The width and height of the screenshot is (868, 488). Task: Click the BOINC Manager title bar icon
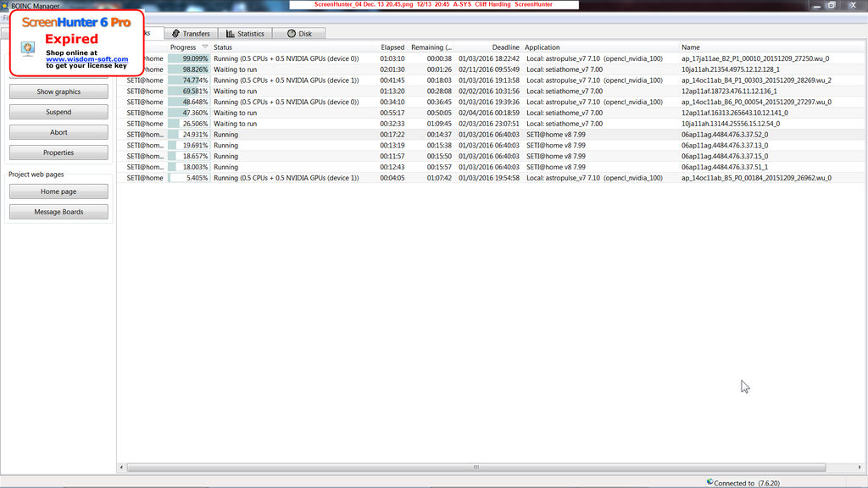pyautogui.click(x=5, y=6)
